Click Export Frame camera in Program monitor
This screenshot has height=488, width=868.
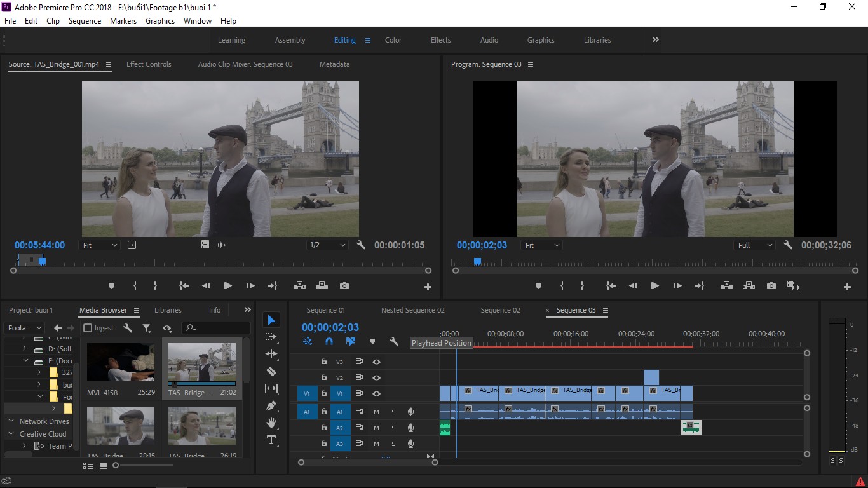[x=771, y=286]
